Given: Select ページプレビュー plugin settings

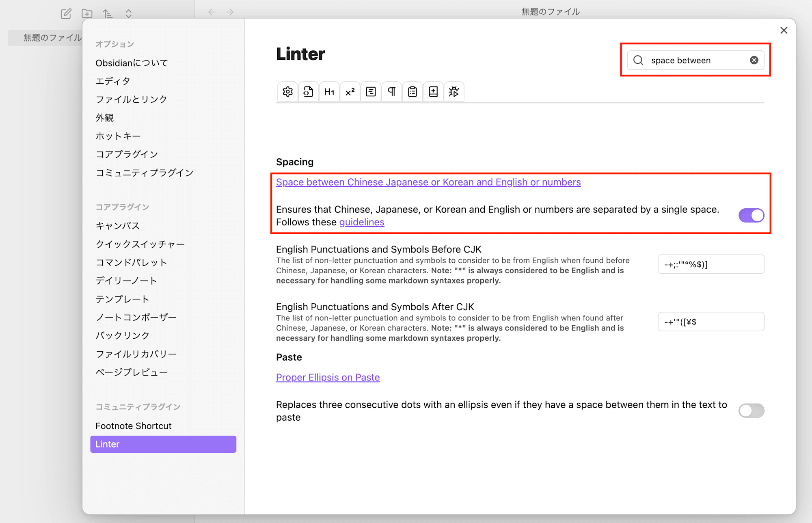Looking at the screenshot, I should coord(132,372).
